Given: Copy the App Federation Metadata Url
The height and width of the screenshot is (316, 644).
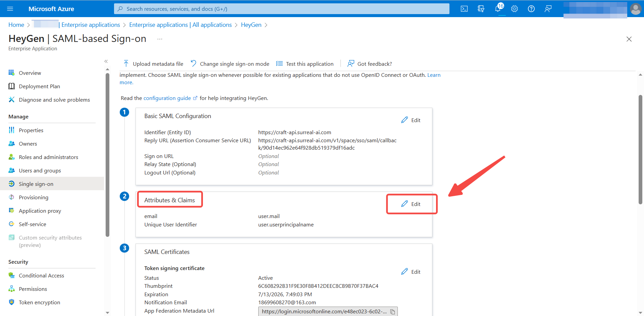Looking at the screenshot, I should point(392,312).
